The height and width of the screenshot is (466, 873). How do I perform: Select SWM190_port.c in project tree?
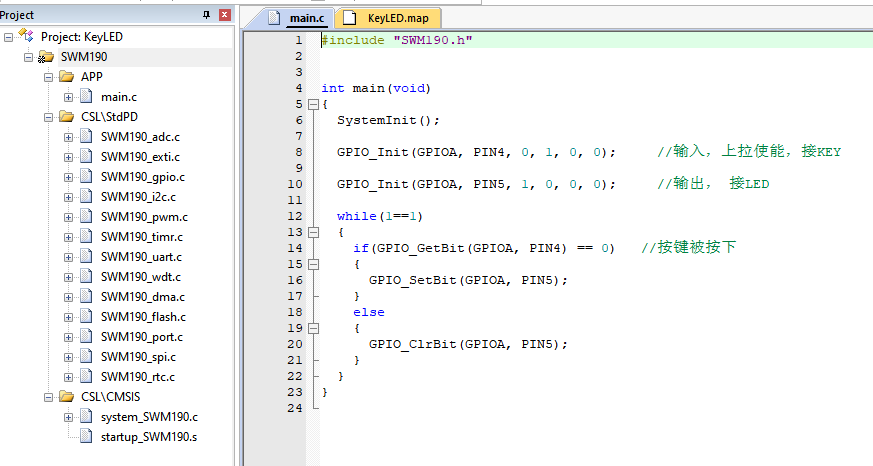coord(141,337)
